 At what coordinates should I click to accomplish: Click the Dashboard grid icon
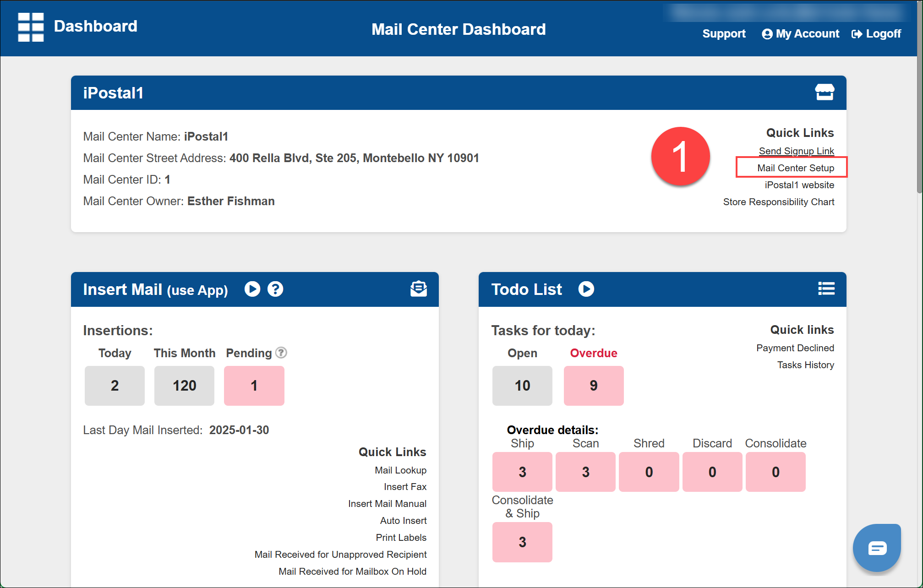click(31, 27)
